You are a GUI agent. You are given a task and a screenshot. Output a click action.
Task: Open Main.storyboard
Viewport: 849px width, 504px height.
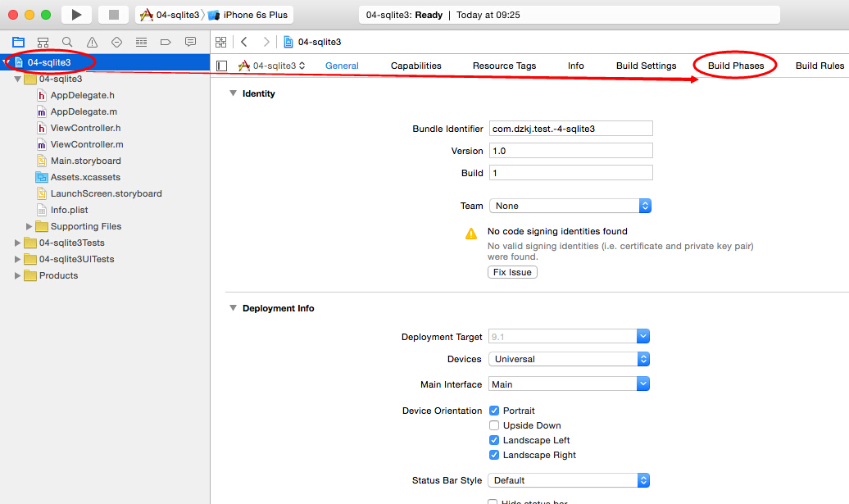85,161
